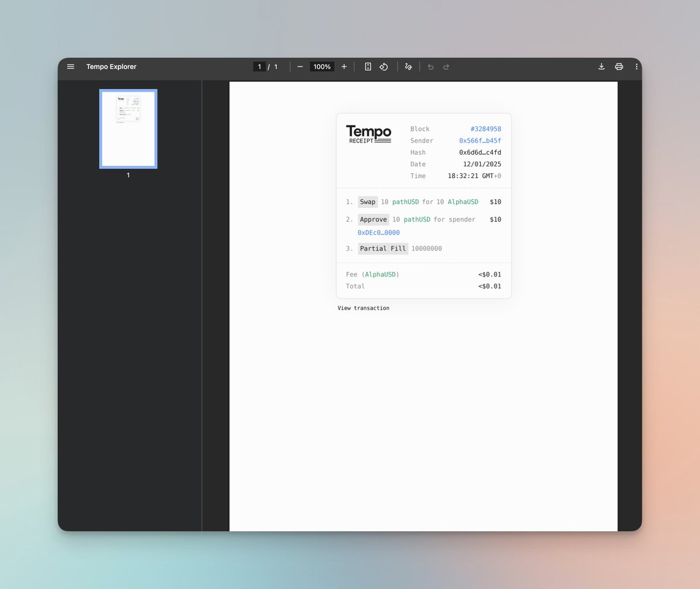Click the Approve action label
Image resolution: width=700 pixels, height=589 pixels.
tap(373, 219)
